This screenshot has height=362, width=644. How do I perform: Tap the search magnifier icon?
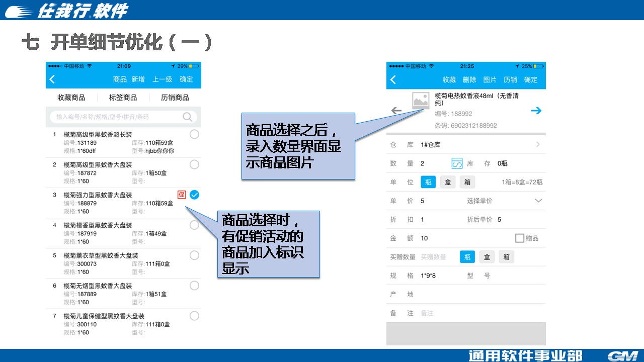point(188,117)
